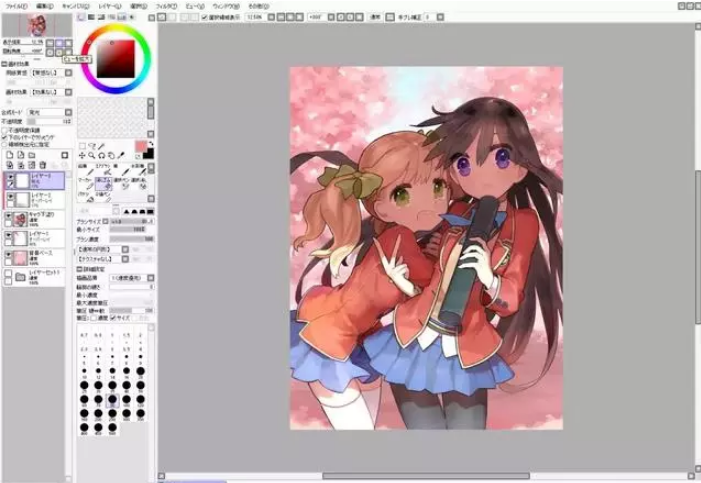Collapse the 画材効果 section header

click(4, 64)
